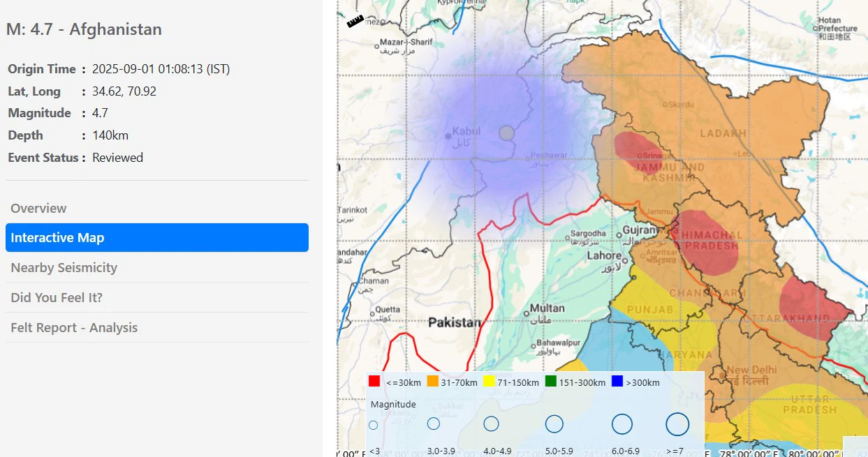Open Felt Report - Analysis section
Image resolution: width=868 pixels, height=457 pixels.
click(x=157, y=328)
